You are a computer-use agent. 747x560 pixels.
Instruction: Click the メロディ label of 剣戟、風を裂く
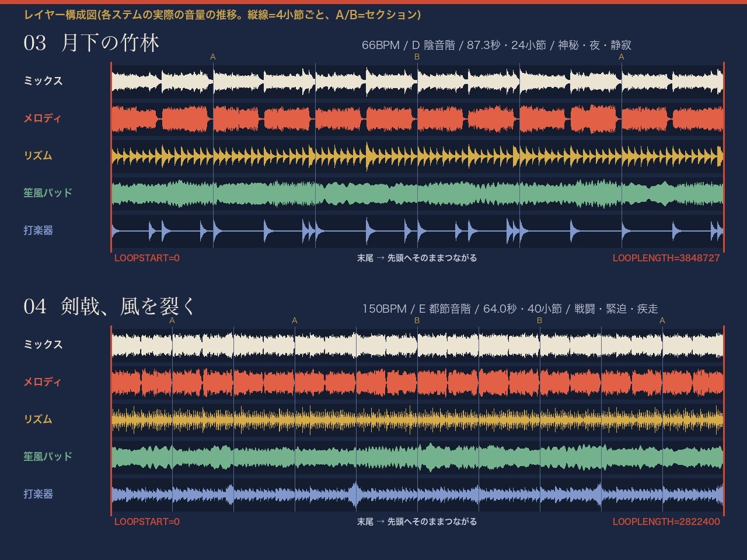point(43,382)
